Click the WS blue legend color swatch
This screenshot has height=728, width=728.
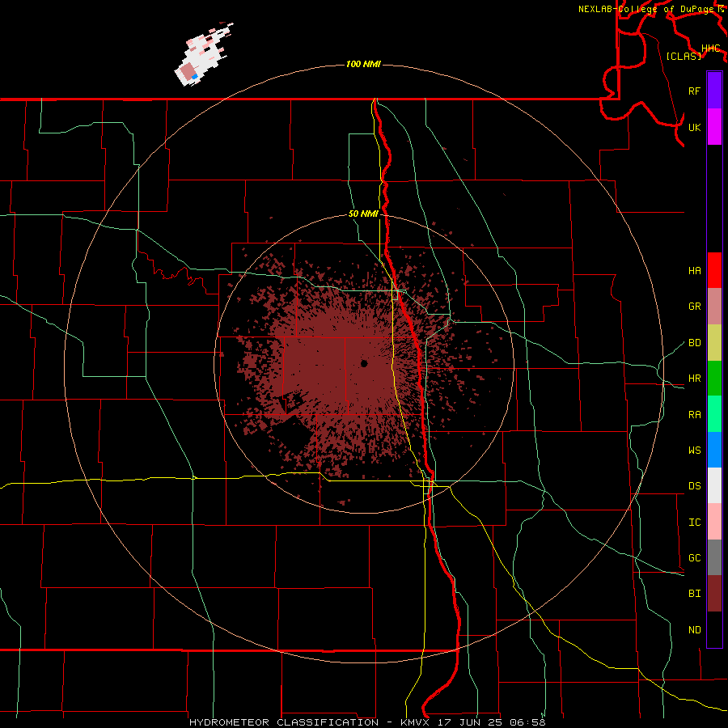714,450
